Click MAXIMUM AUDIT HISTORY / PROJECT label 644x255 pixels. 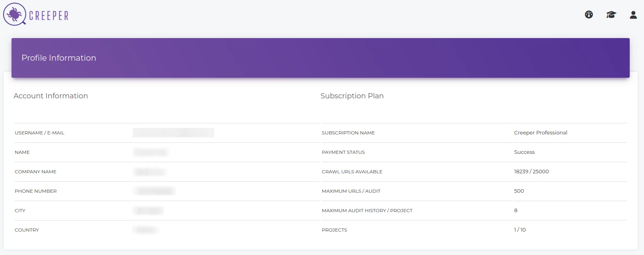(367, 211)
